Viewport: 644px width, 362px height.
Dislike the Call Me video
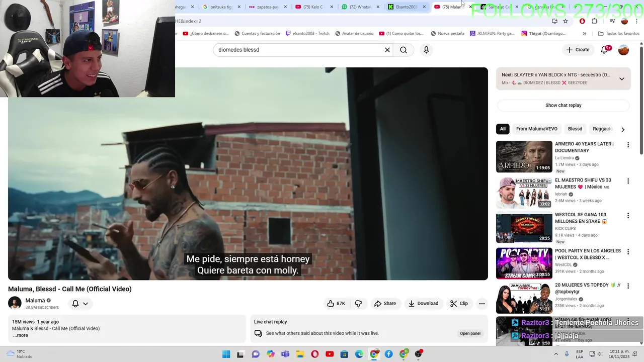coord(358,304)
